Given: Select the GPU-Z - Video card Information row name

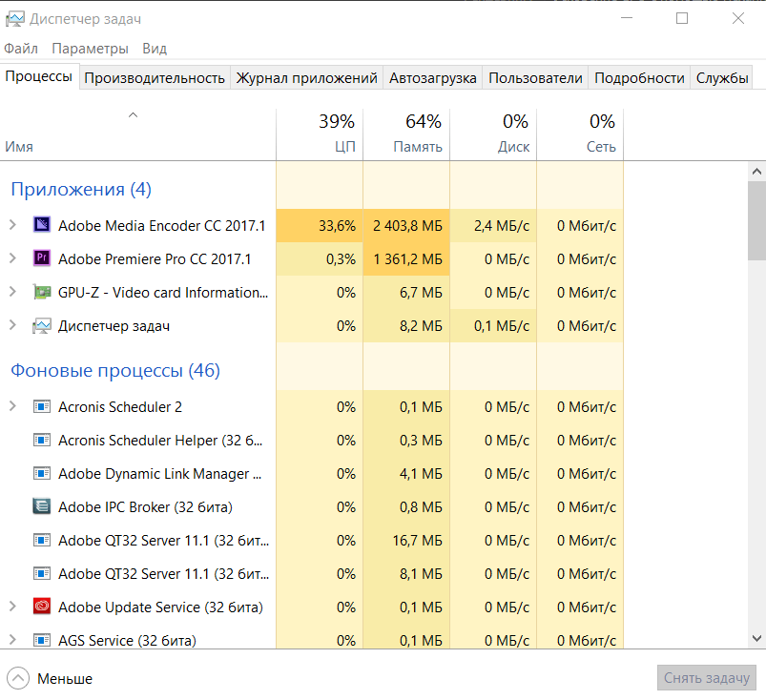Looking at the screenshot, I should point(163,293).
